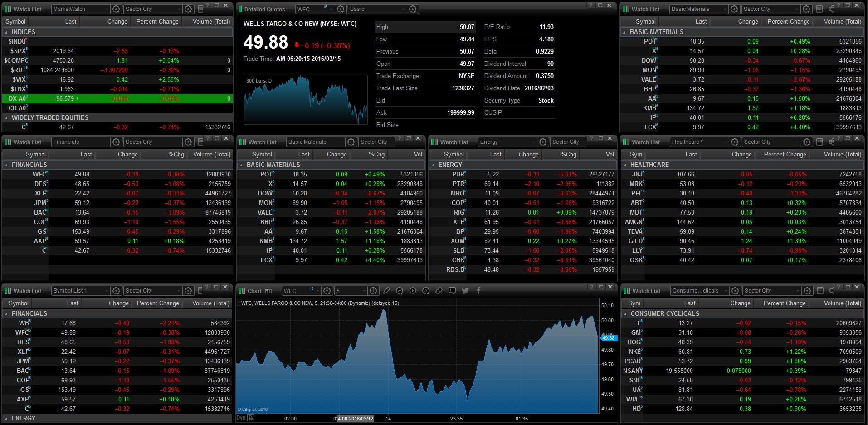Screen dimensions: 868x425
Task: Open the circled A icon in Chart toolbar
Action: pos(426,291)
